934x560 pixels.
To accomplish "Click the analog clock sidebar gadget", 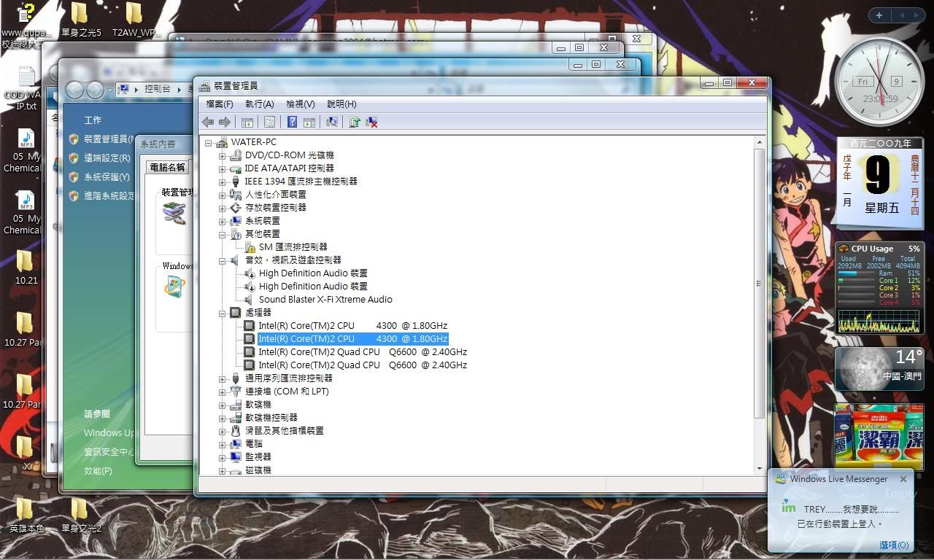I will point(879,81).
